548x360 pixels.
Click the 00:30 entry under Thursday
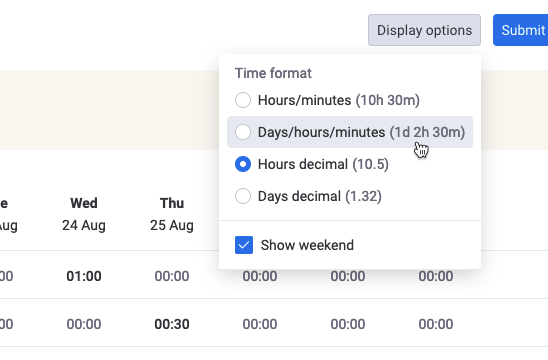coord(172,324)
